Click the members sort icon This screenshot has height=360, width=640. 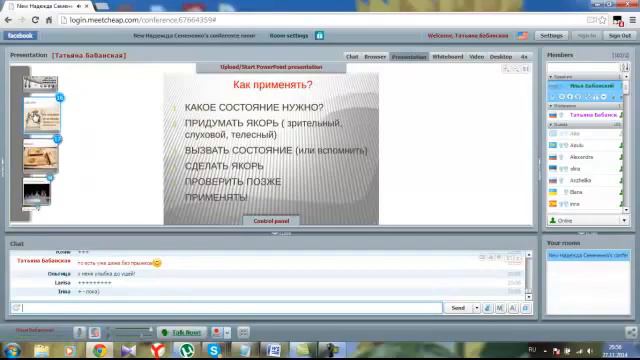click(625, 67)
